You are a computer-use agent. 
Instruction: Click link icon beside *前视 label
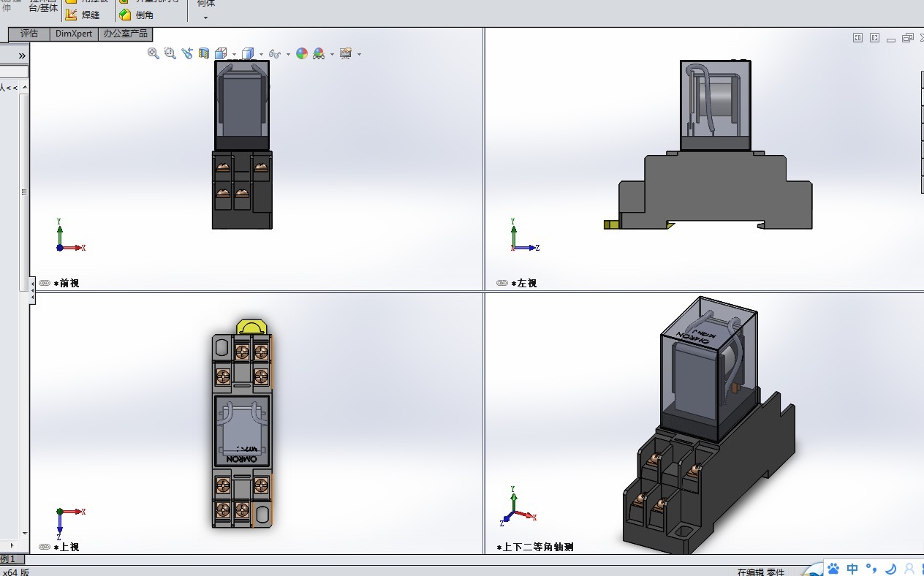click(x=44, y=283)
